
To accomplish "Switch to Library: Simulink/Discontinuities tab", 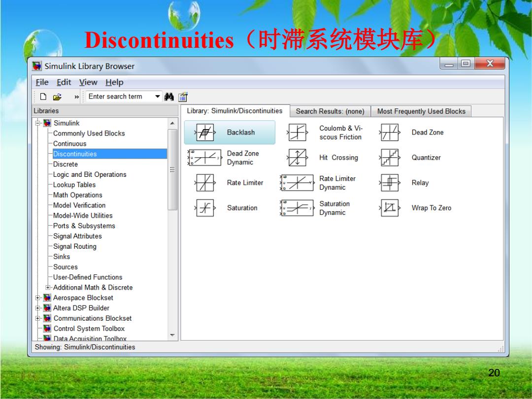I will 235,111.
